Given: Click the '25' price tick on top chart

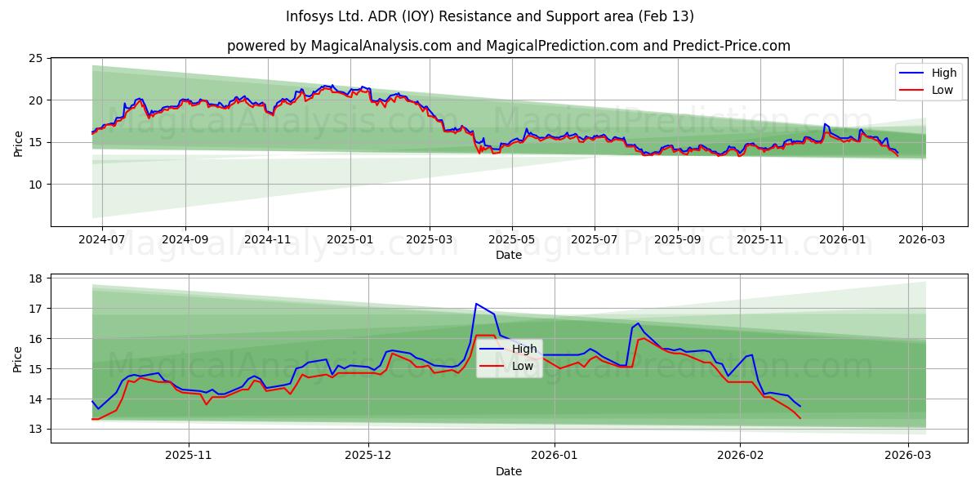Looking at the screenshot, I should [x=35, y=58].
